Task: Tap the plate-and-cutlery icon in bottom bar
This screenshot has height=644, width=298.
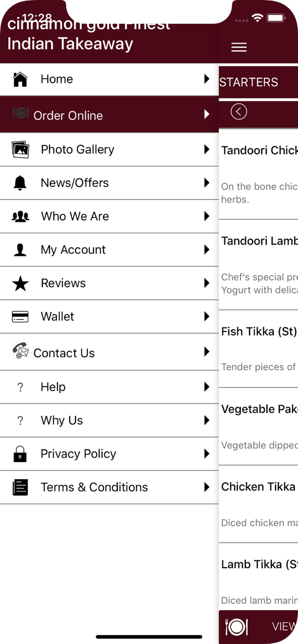Action: click(236, 627)
